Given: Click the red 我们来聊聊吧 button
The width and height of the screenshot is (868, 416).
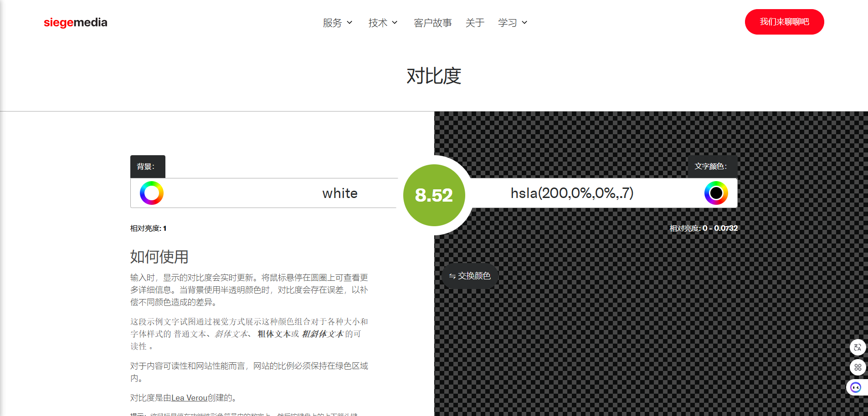Looking at the screenshot, I should pos(784,21).
